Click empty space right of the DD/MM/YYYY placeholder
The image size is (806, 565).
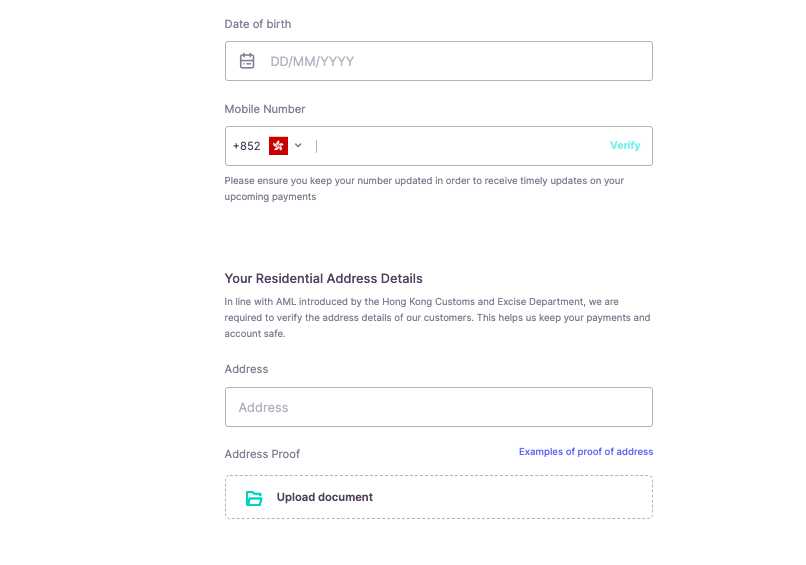[500, 61]
